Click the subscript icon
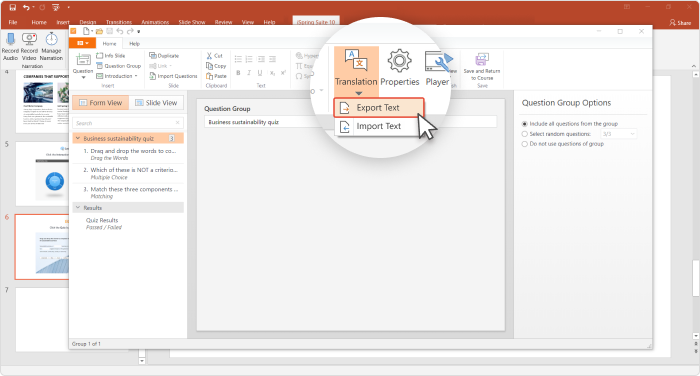The height and width of the screenshot is (376, 700). 272,73
